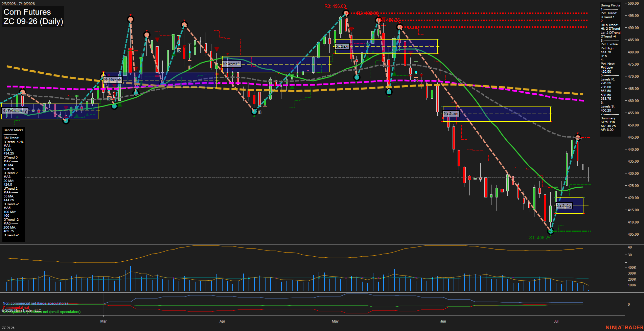This screenshot has width=644, height=331.
Task: Click the M:May monthly range label
Action: tap(342, 46)
